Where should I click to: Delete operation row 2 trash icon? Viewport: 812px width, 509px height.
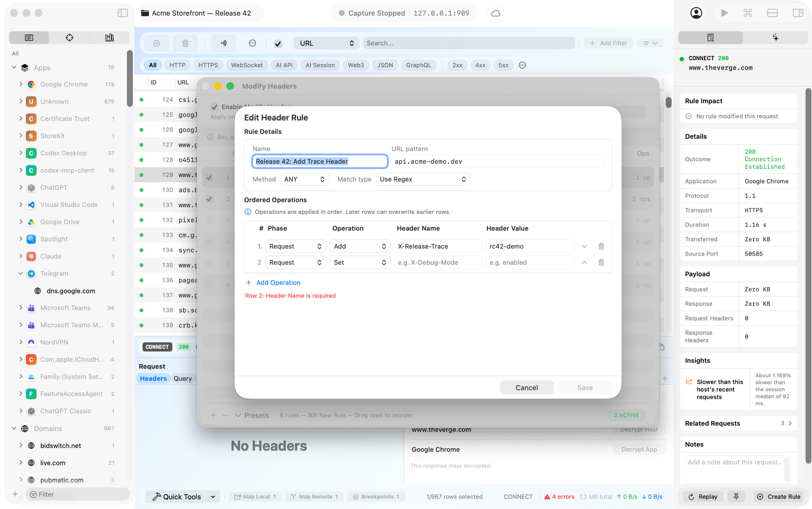pyautogui.click(x=601, y=262)
